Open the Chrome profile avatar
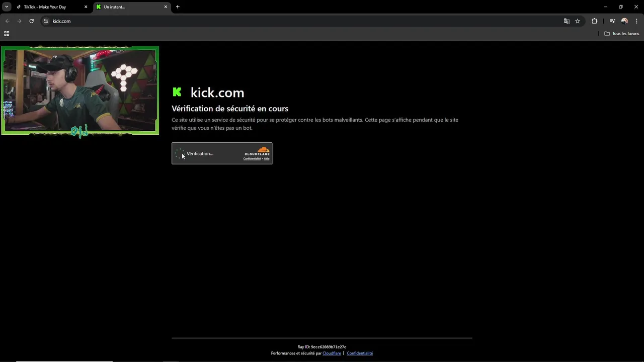 (624, 21)
